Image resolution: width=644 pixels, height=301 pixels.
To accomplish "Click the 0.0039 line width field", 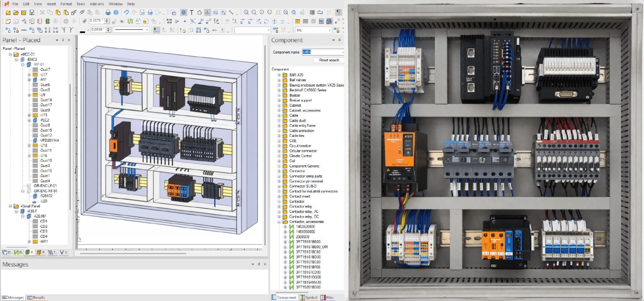I will pos(98,30).
